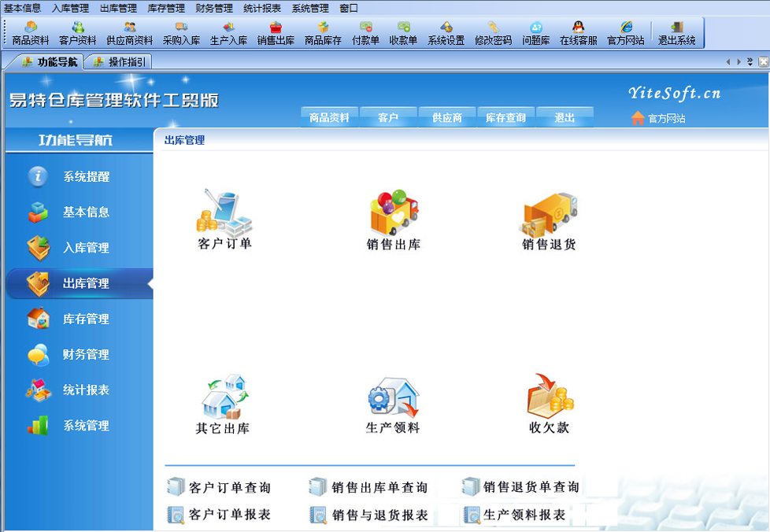Click the 在线客服 toolbar icon
Screen dimensions: 770x532
click(578, 33)
